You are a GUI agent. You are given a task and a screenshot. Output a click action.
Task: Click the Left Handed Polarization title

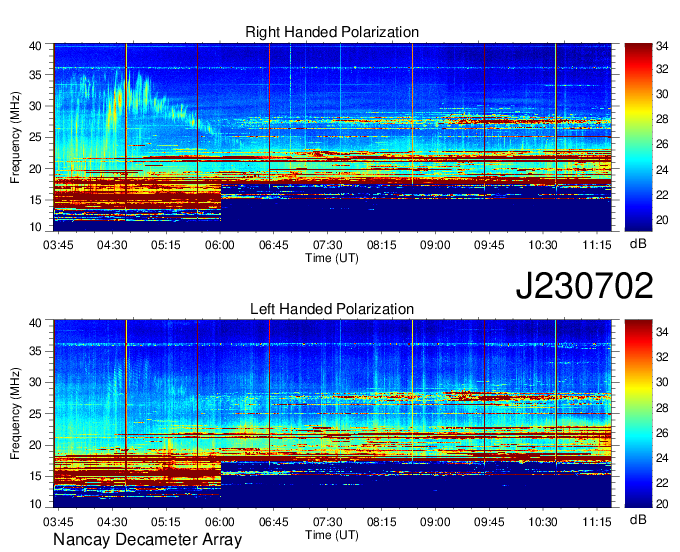[x=332, y=309]
